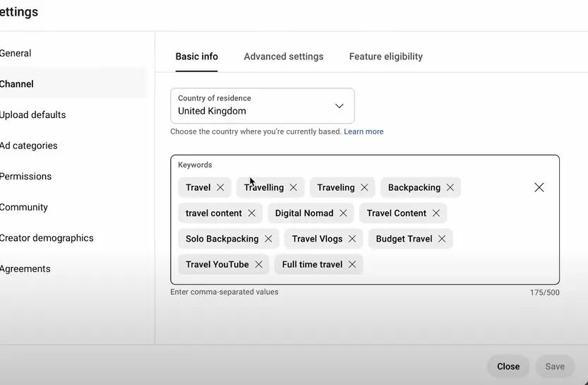Screen dimensions: 588x385
Task: Switch to the Advanced settings tab
Action: (284, 57)
